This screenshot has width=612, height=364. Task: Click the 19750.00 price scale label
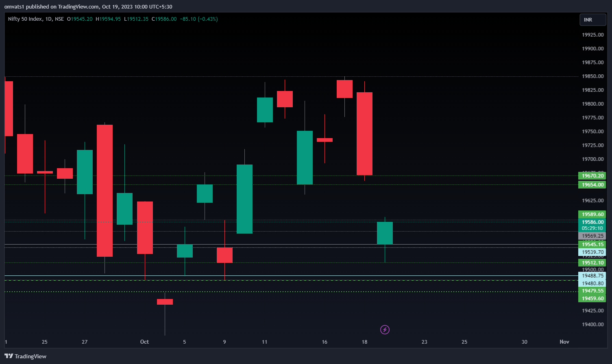pos(592,132)
